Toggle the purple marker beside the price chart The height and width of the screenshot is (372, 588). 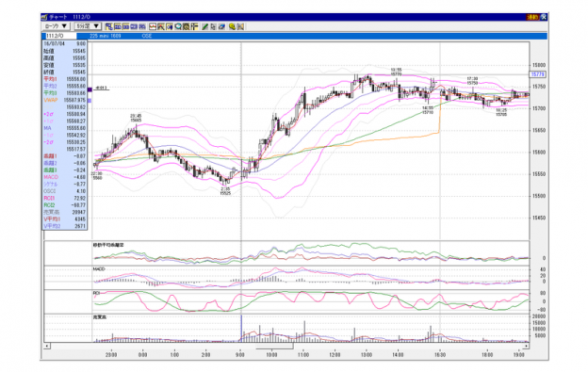[90, 89]
